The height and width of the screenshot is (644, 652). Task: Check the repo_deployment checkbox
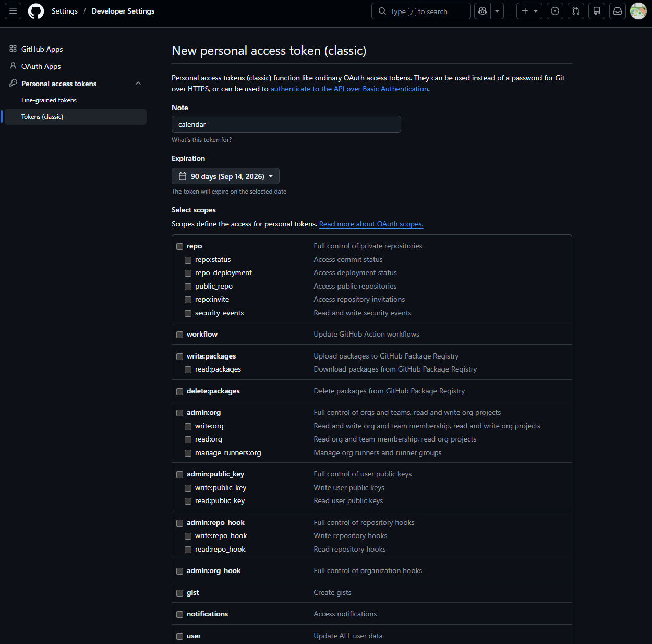(188, 273)
